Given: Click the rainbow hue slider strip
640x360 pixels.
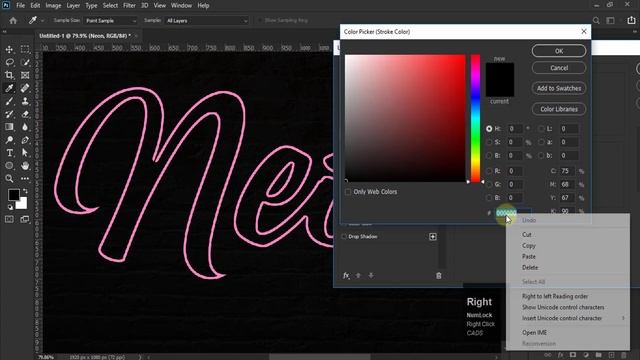Looking at the screenshot, I should click(x=476, y=118).
